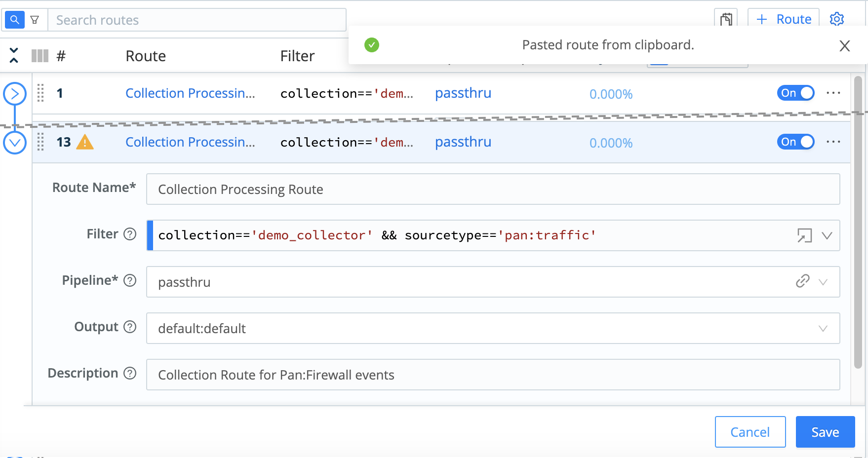Screen dimensions: 868x458
Task: Open the filter expression in the pop-out editor
Action: point(805,235)
